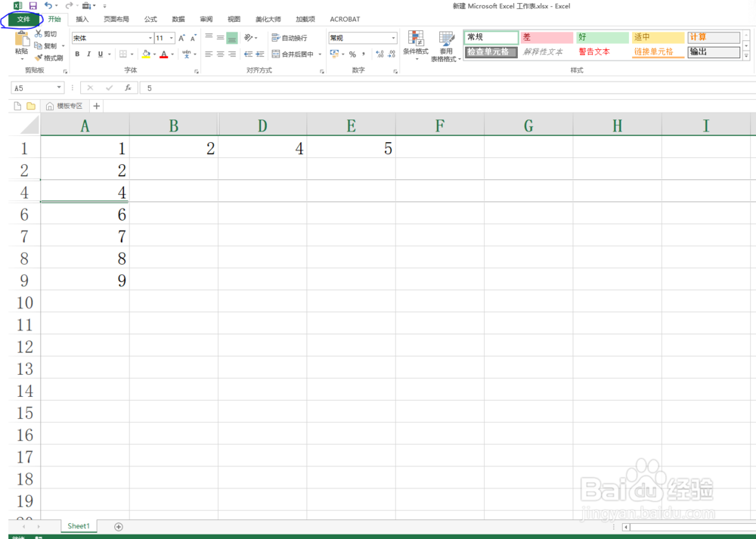756x539 pixels.
Task: Switch to the Formulas (公式) tab
Action: tap(150, 20)
